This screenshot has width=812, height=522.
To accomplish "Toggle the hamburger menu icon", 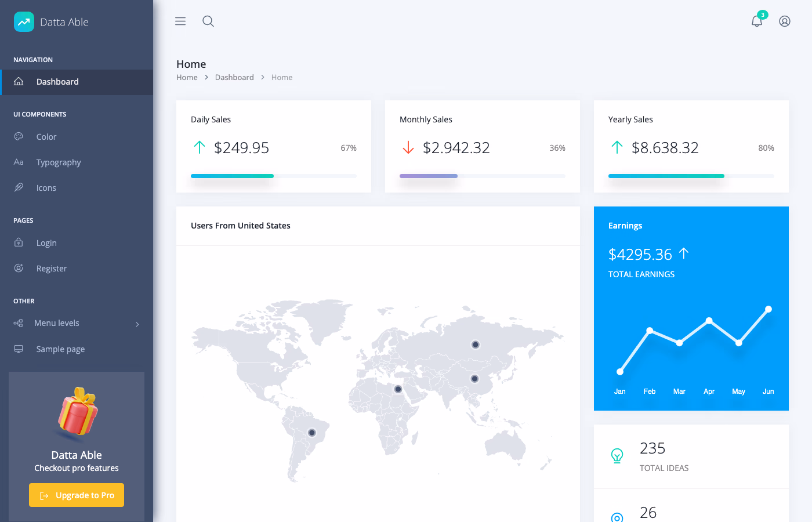I will tap(180, 21).
